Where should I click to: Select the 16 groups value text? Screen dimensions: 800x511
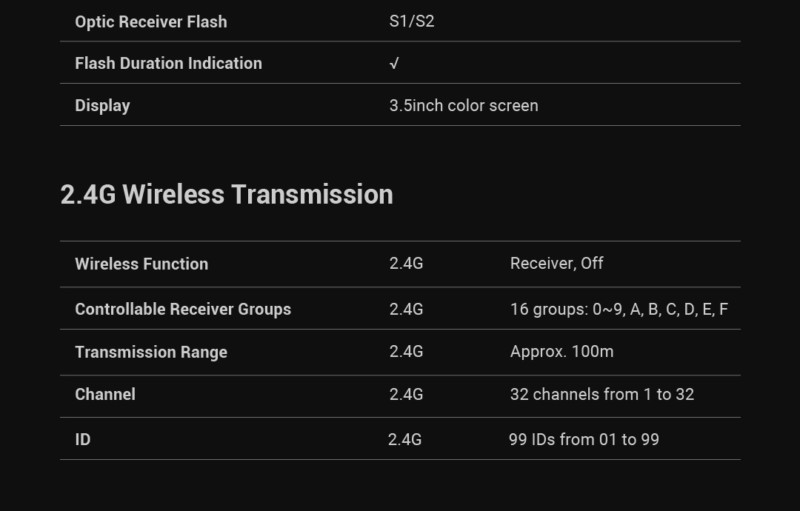coord(619,309)
